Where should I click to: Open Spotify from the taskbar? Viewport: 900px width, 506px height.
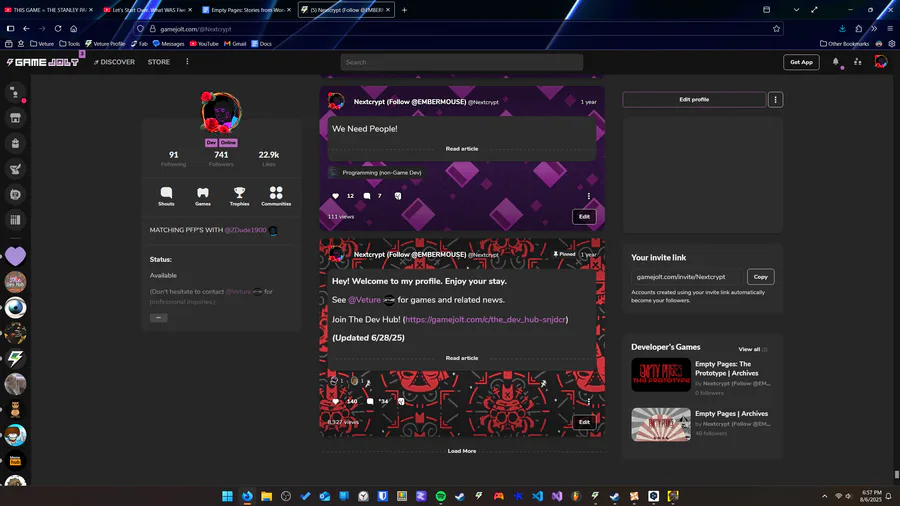[441, 496]
